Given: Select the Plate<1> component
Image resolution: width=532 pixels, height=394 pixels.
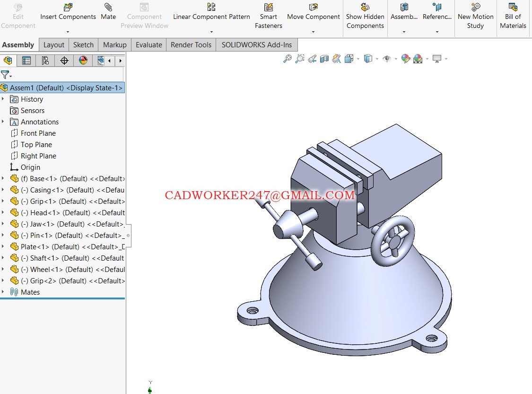Looking at the screenshot, I should click(68, 247).
